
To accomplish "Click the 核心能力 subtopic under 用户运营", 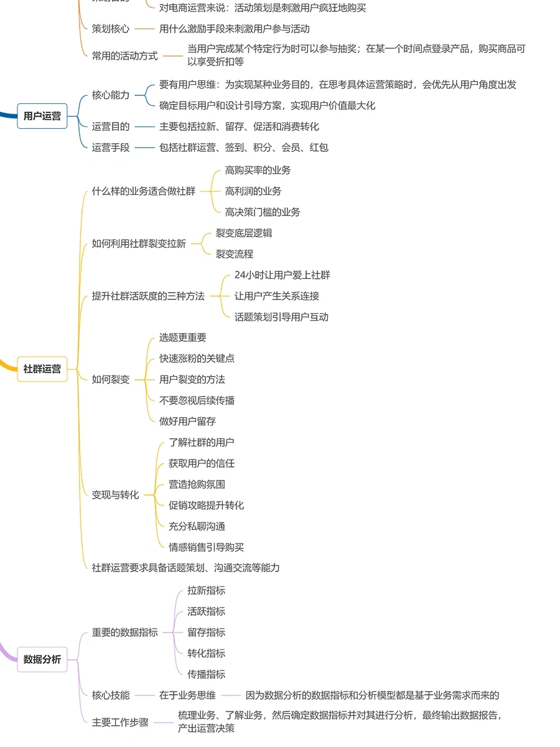I will [111, 95].
